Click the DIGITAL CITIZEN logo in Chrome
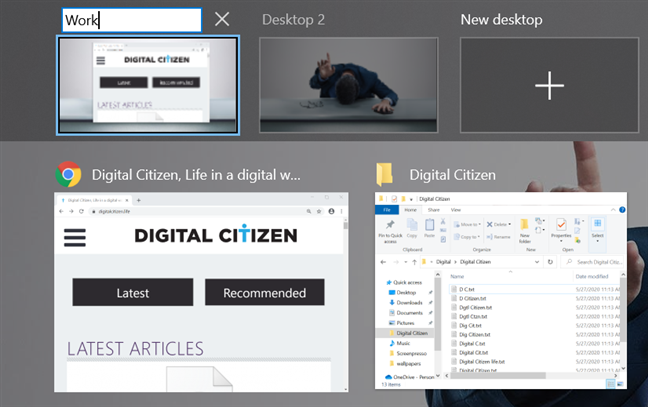648x407 pixels. click(x=216, y=235)
